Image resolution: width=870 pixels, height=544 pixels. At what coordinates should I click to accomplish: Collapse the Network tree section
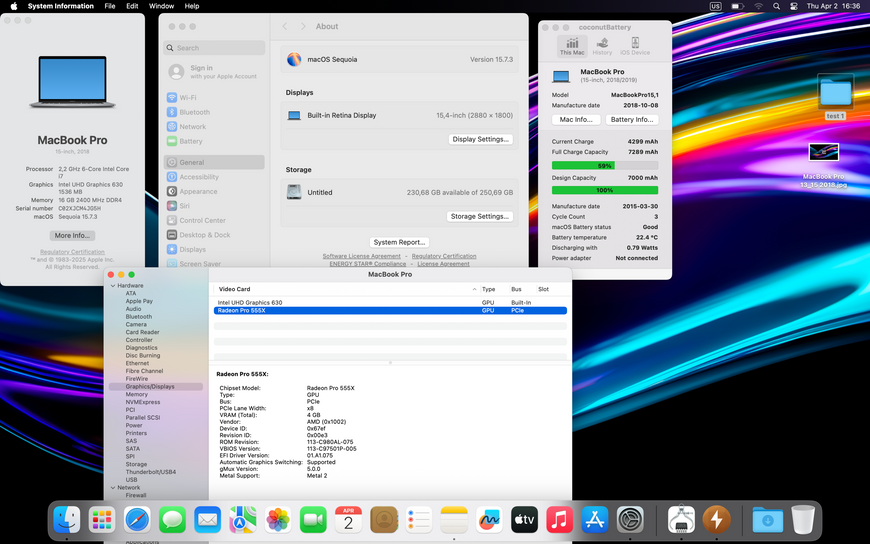113,487
